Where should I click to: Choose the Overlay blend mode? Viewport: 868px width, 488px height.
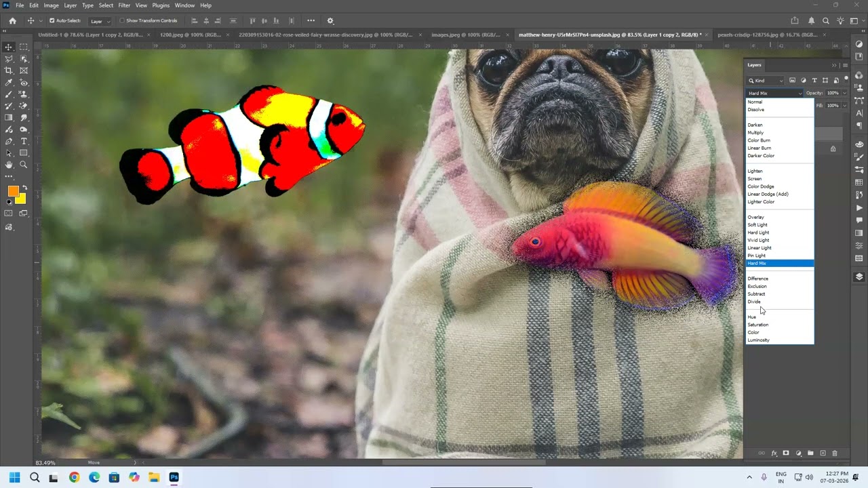pos(755,217)
